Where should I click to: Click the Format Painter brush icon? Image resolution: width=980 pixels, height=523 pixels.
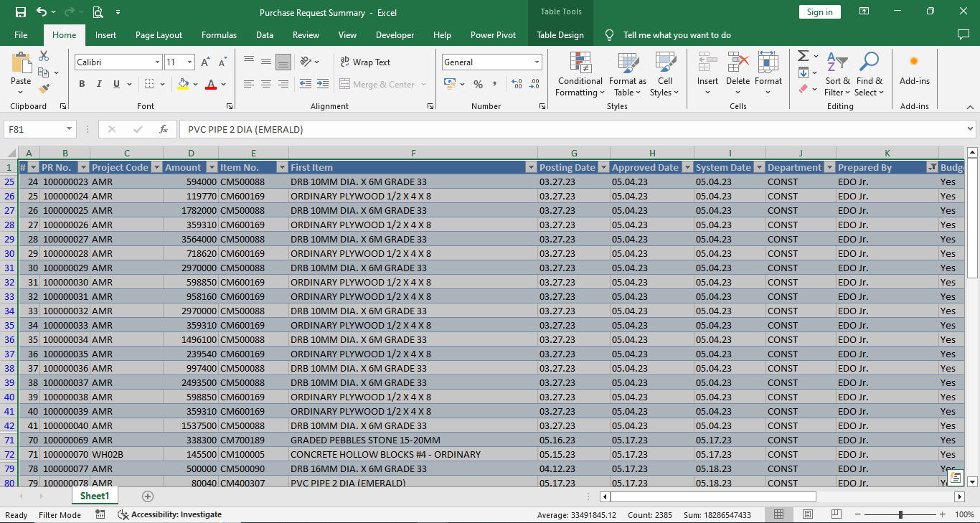pos(44,89)
